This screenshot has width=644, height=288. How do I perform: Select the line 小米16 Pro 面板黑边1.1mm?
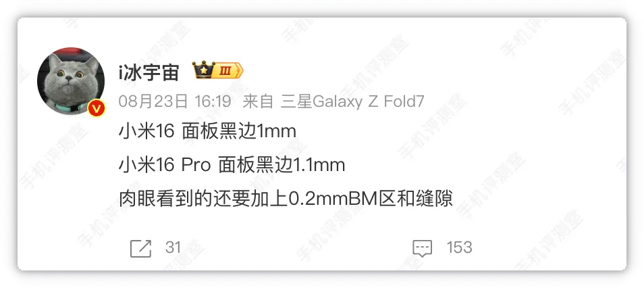pos(232,166)
